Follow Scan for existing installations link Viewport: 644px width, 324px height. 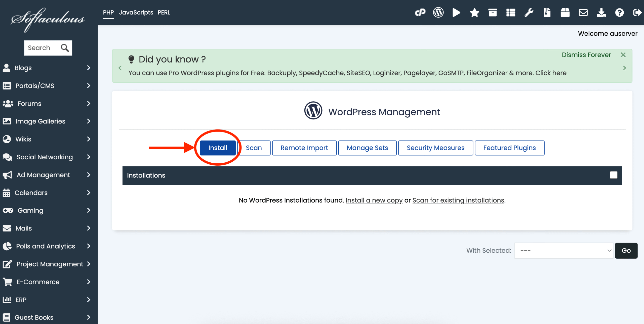[458, 200]
